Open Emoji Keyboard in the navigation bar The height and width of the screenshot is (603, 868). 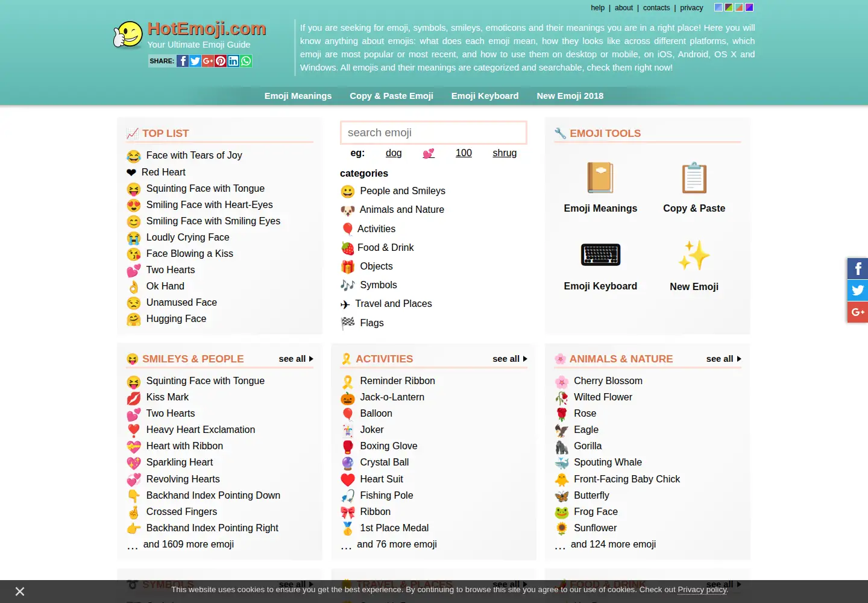(x=485, y=96)
